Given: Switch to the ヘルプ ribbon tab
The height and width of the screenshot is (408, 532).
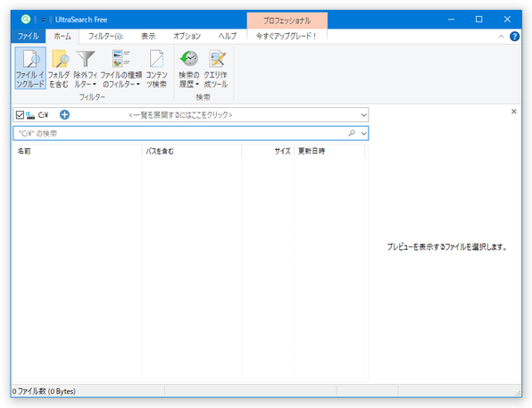Looking at the screenshot, I should point(228,36).
